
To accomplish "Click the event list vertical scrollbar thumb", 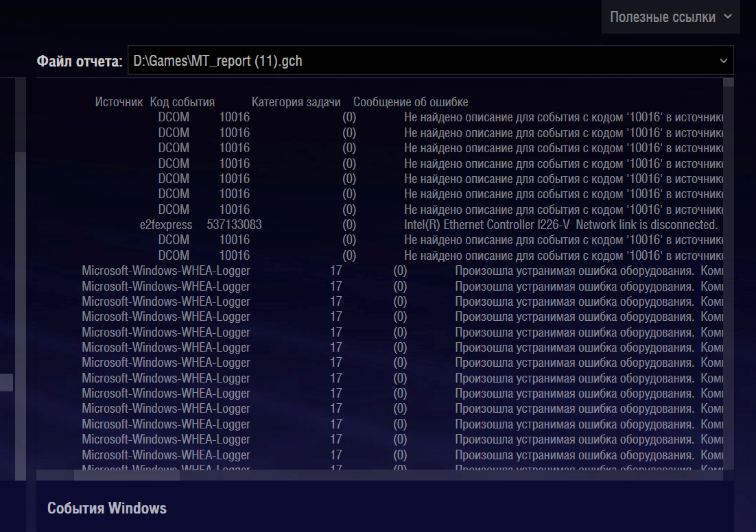I will (729, 82).
